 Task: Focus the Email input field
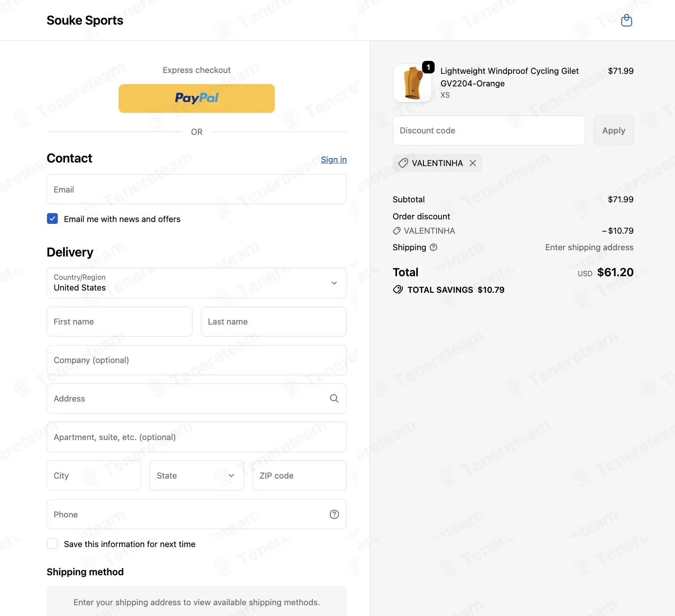tap(197, 189)
